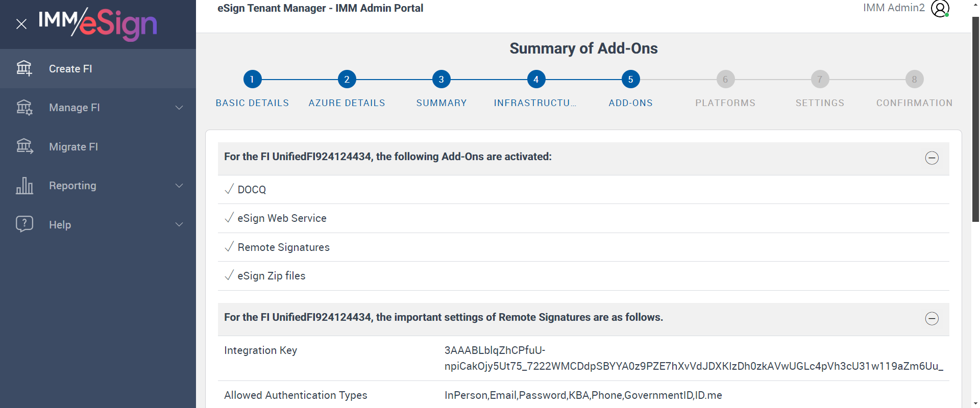Select step 4 Infrastructure
Image resolution: width=980 pixels, height=408 pixels.
536,80
